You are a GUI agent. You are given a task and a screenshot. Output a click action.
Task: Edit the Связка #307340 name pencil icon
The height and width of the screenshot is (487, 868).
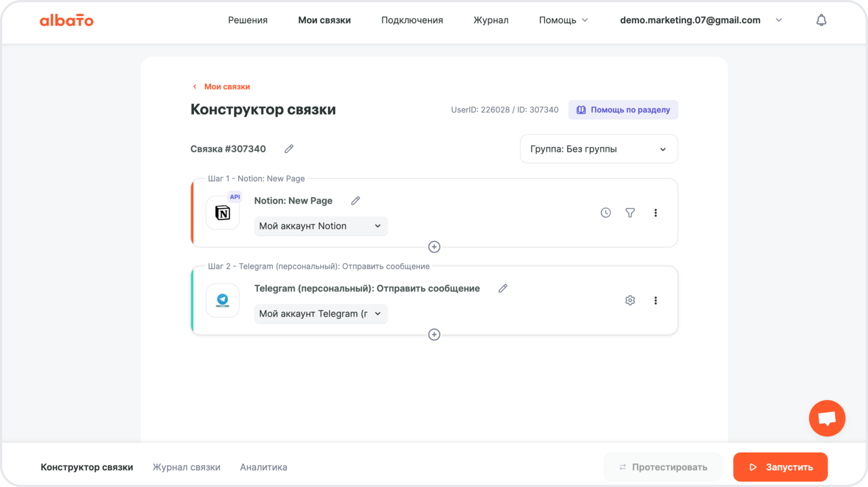(x=289, y=149)
